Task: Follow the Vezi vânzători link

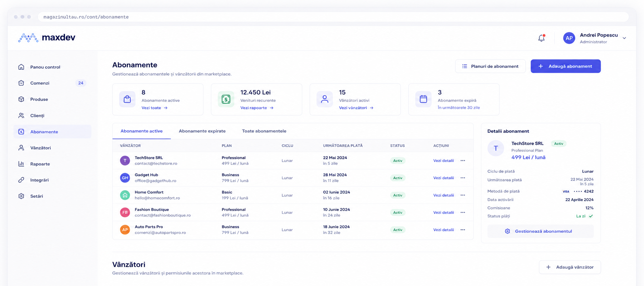Action: click(x=356, y=108)
